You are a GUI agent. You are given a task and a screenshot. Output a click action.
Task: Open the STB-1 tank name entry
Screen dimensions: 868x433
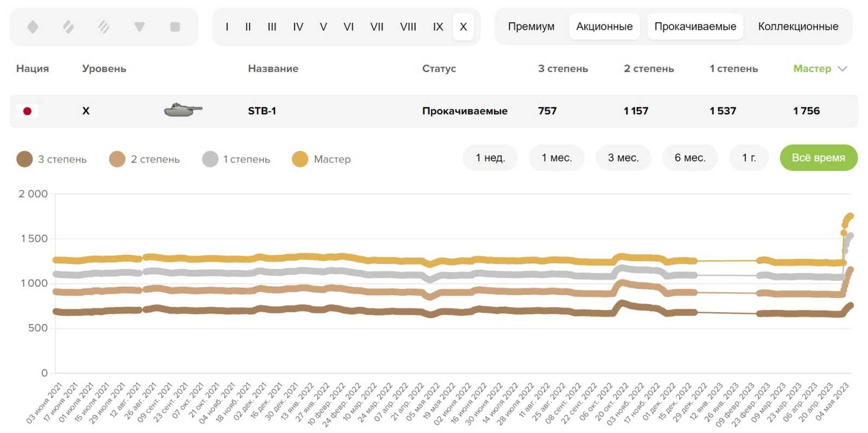pyautogui.click(x=262, y=111)
